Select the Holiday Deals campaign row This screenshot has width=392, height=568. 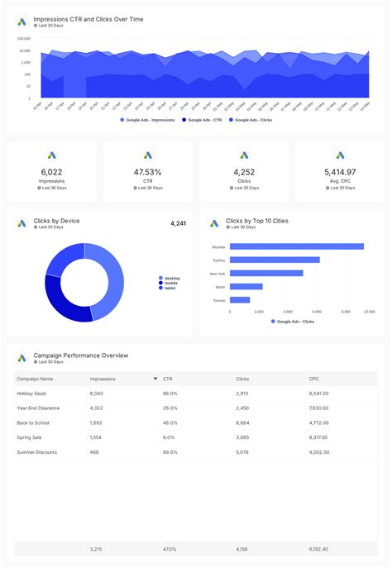pos(196,394)
